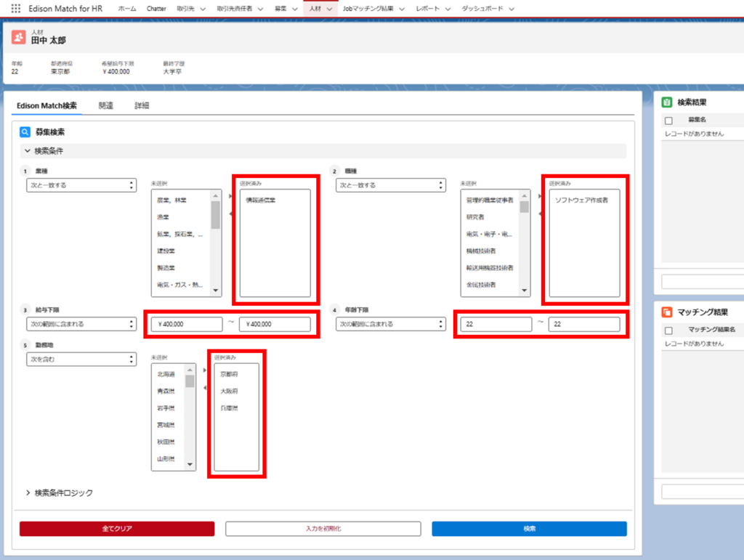Image resolution: width=744 pixels, height=560 pixels.
Task: Click move-right arrow for 勤務地 list
Action: pos(205,370)
